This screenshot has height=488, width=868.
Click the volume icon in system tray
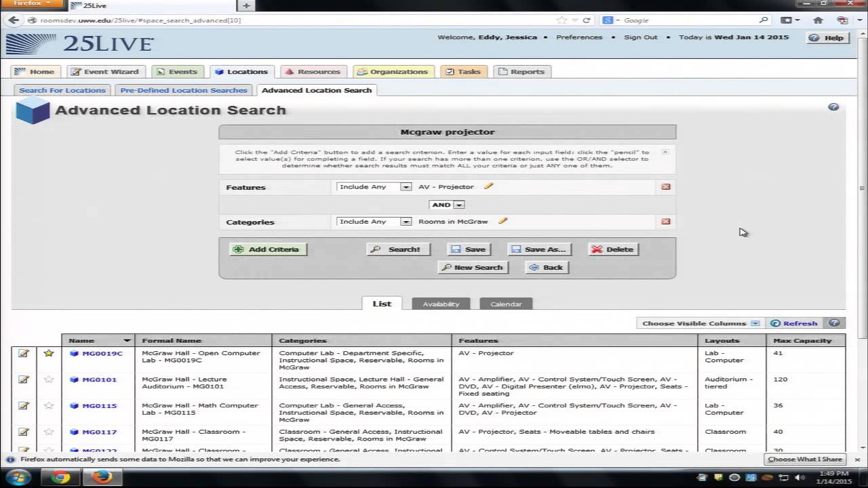point(800,477)
